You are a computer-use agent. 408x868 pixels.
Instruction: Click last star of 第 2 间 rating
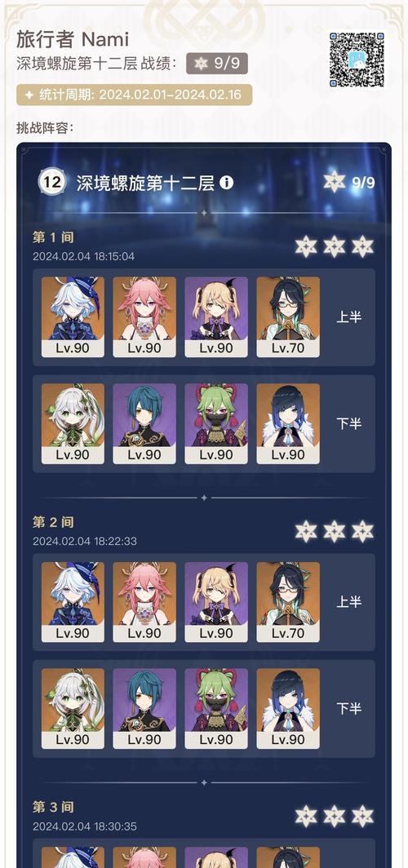tap(362, 531)
